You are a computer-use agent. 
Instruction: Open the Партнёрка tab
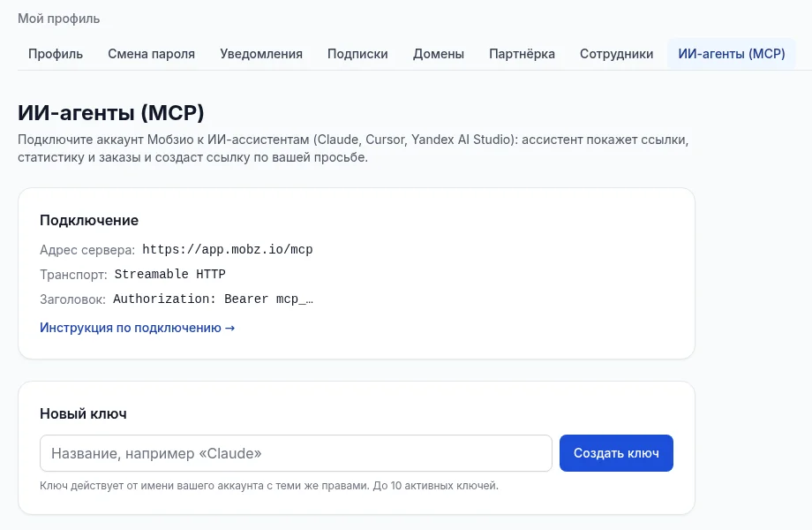click(x=522, y=54)
